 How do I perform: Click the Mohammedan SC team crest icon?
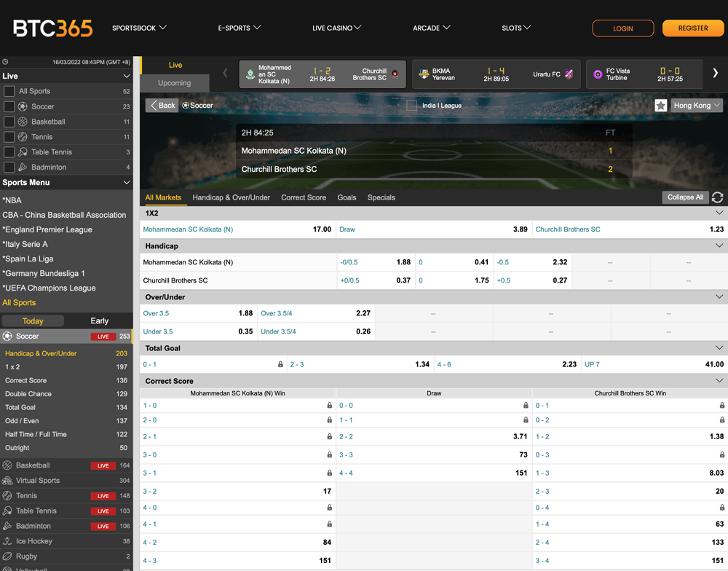coord(250,74)
